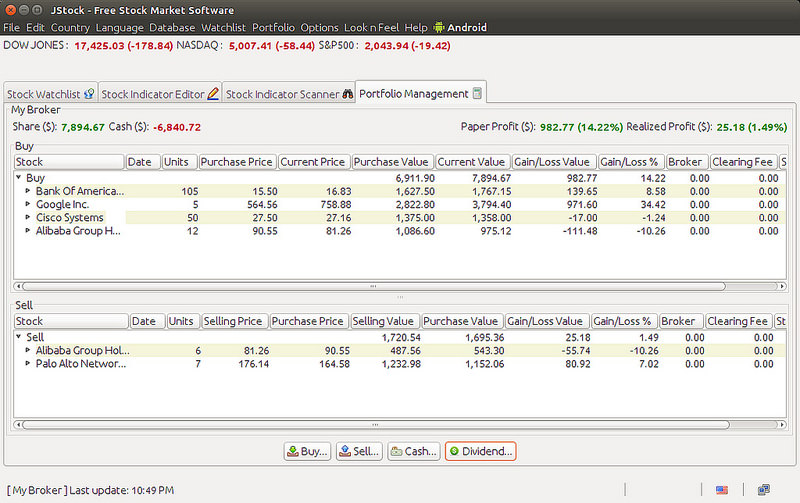The height and width of the screenshot is (503, 800).
Task: Click the binoculars icon on Stock Indicator Scanner
Action: [347, 94]
